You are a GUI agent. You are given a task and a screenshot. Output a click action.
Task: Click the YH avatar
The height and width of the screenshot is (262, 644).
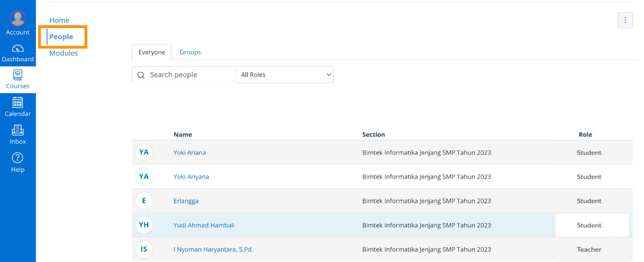(x=144, y=225)
